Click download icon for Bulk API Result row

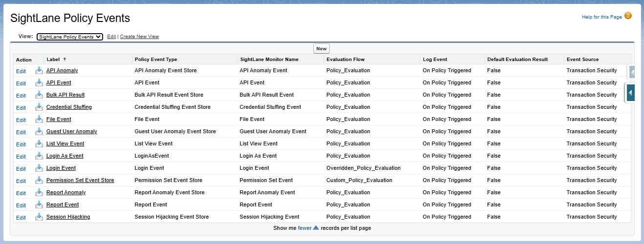click(39, 95)
